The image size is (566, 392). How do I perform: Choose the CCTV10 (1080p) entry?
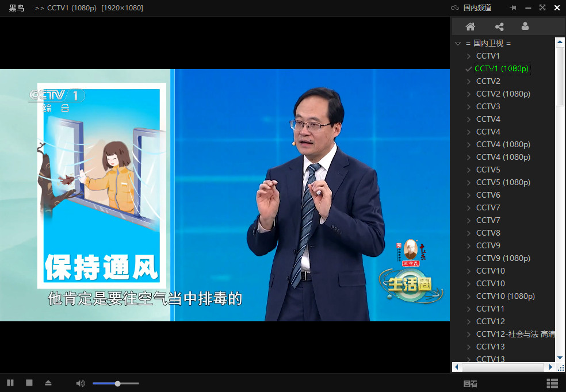coord(506,296)
